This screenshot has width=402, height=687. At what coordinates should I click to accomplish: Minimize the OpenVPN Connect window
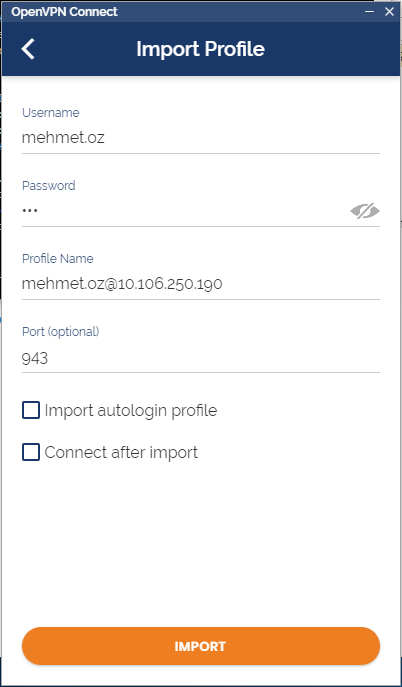click(x=370, y=11)
